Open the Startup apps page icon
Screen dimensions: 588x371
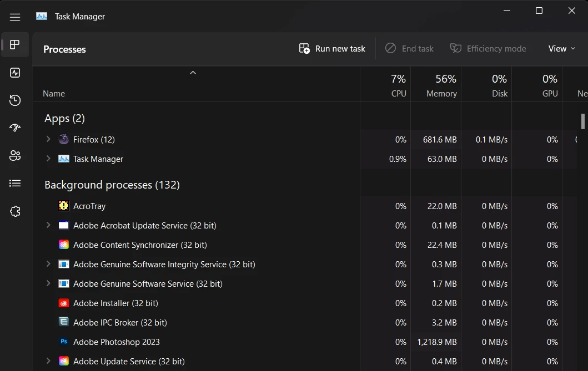tap(15, 128)
